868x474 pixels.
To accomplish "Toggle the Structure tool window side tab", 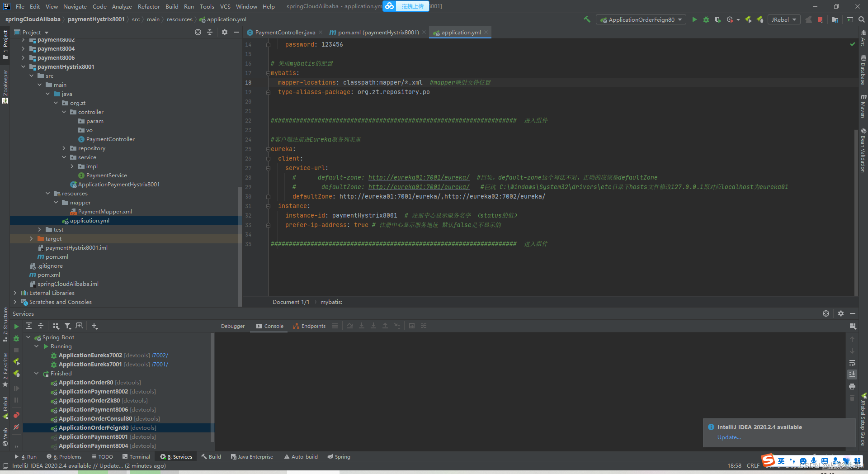I will (x=5, y=324).
